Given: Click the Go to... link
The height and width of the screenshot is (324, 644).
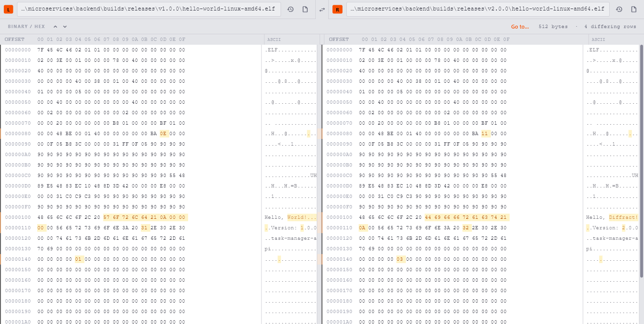Looking at the screenshot, I should 520,27.
